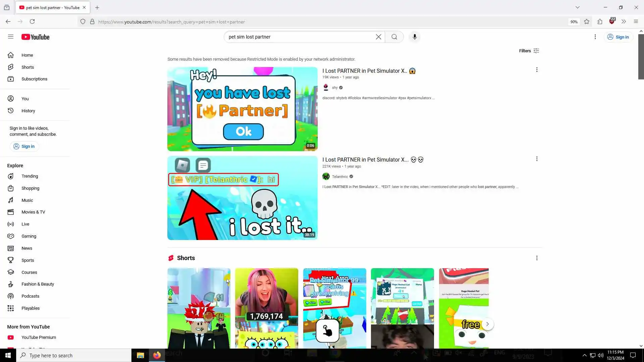Click the magnifier search button
644x362 pixels.
pyautogui.click(x=394, y=37)
